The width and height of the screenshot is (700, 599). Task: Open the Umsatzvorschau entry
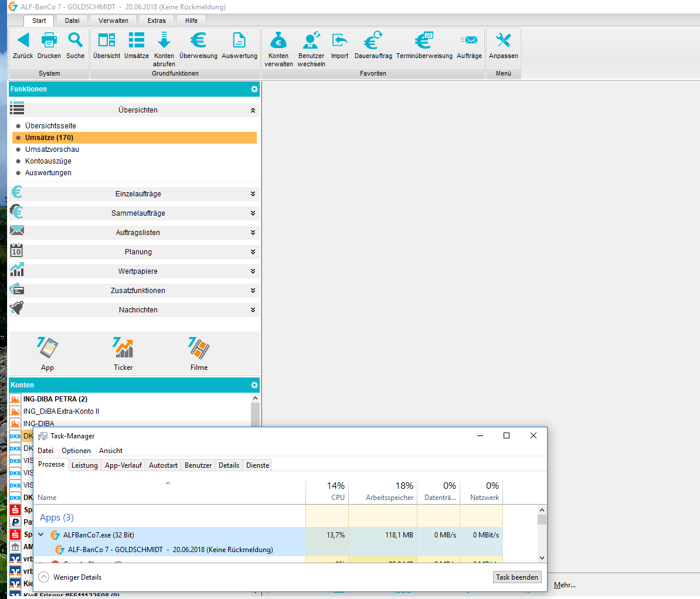[x=52, y=149]
